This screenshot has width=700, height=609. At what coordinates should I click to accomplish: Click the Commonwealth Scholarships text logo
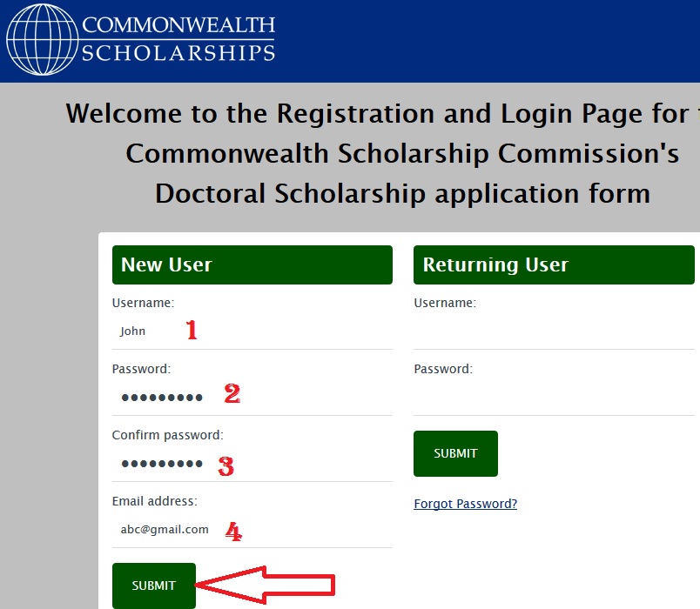click(x=178, y=39)
